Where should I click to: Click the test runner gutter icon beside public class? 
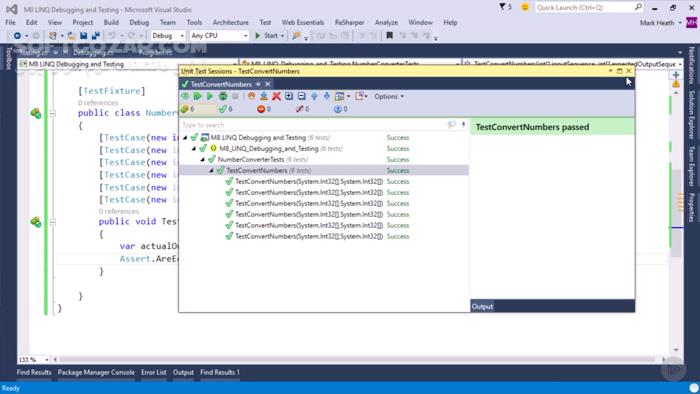coord(36,113)
